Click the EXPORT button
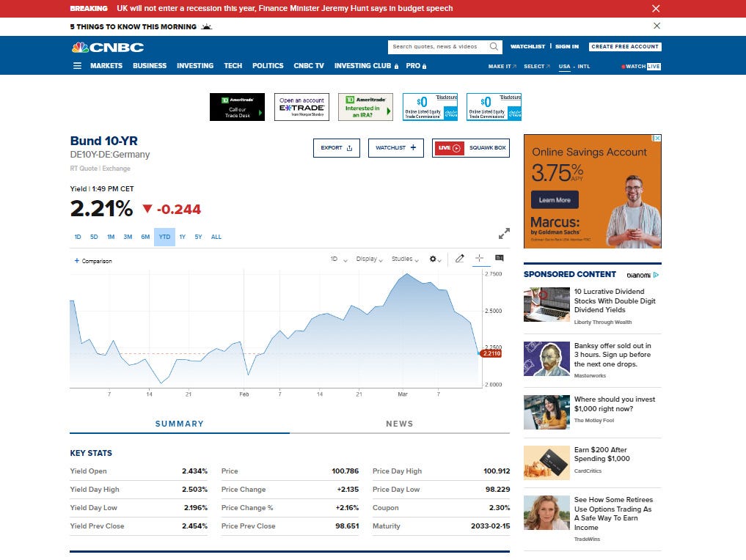 click(x=337, y=148)
